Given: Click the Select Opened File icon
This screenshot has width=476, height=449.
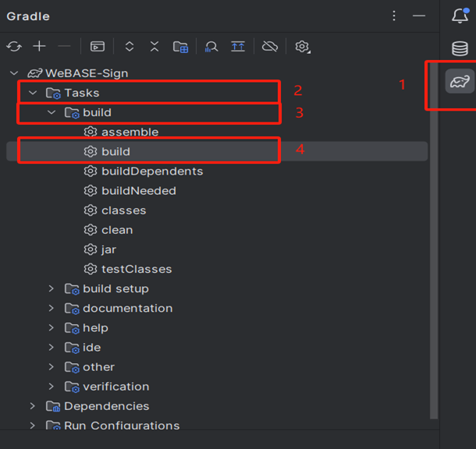Looking at the screenshot, I should pos(238,47).
